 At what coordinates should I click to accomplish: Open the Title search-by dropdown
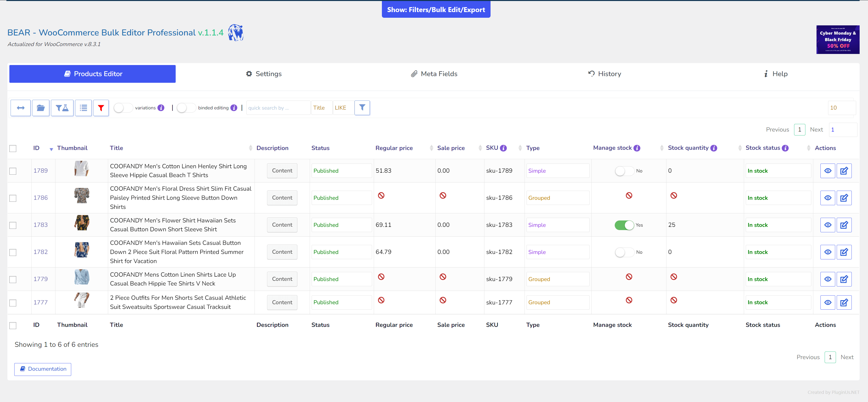pos(322,108)
